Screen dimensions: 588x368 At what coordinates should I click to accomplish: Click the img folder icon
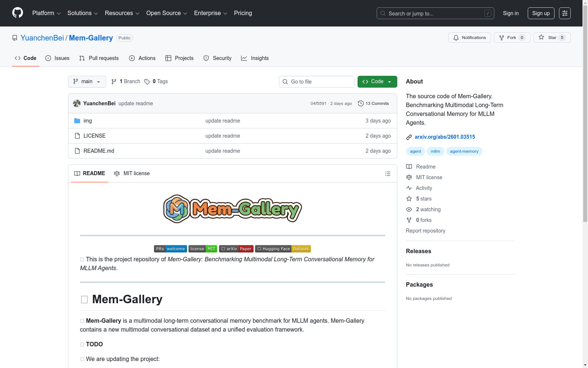[77, 121]
